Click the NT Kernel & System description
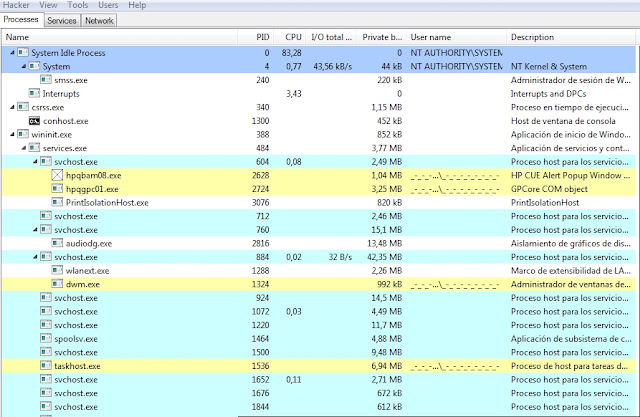 pyautogui.click(x=549, y=66)
